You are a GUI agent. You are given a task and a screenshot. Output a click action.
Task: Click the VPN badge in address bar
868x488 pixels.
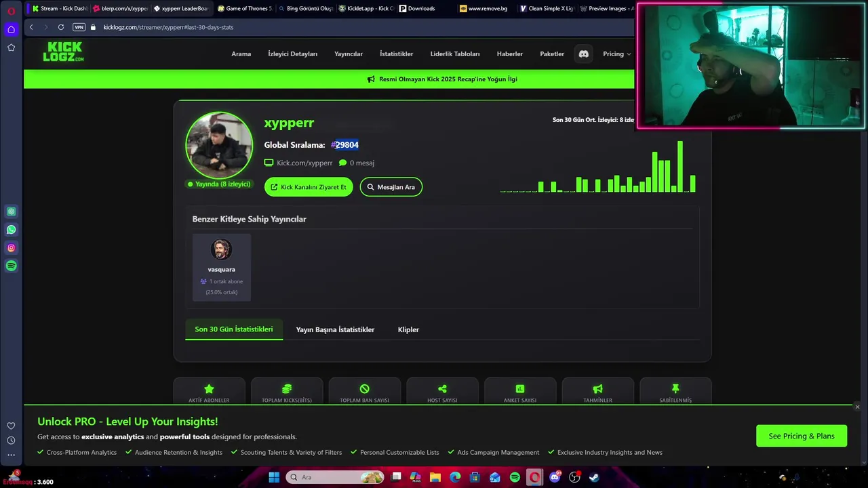pyautogui.click(x=79, y=27)
